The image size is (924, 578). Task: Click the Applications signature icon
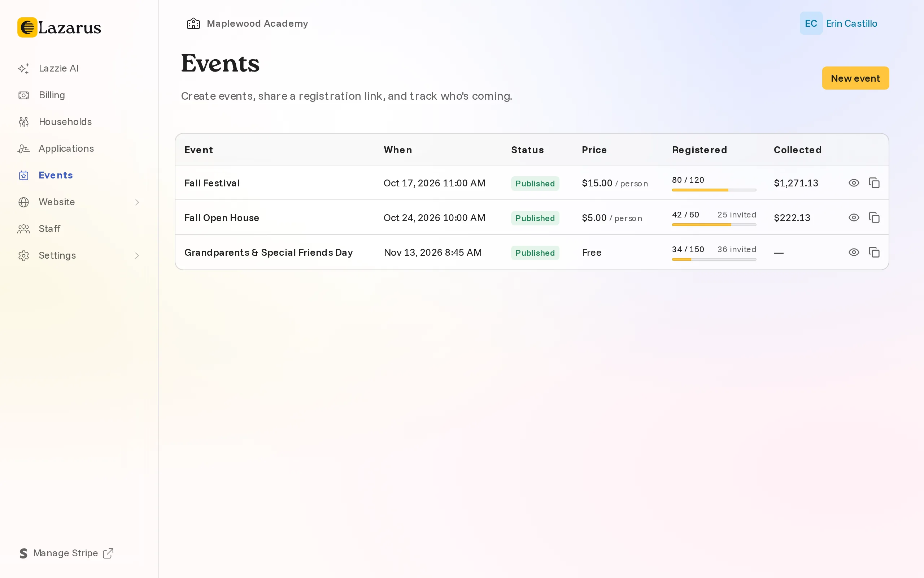click(x=24, y=149)
